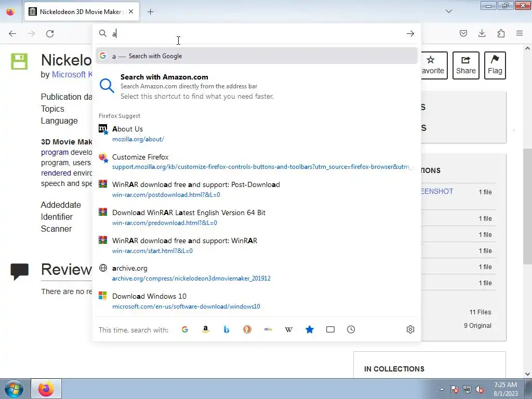Open the Windows Start menu
Screen dimensions: 532x399
[14, 389]
